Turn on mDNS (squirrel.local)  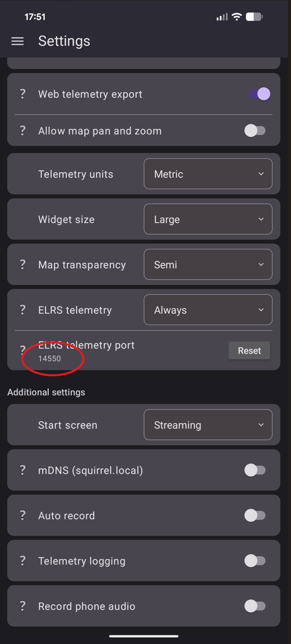point(255,470)
